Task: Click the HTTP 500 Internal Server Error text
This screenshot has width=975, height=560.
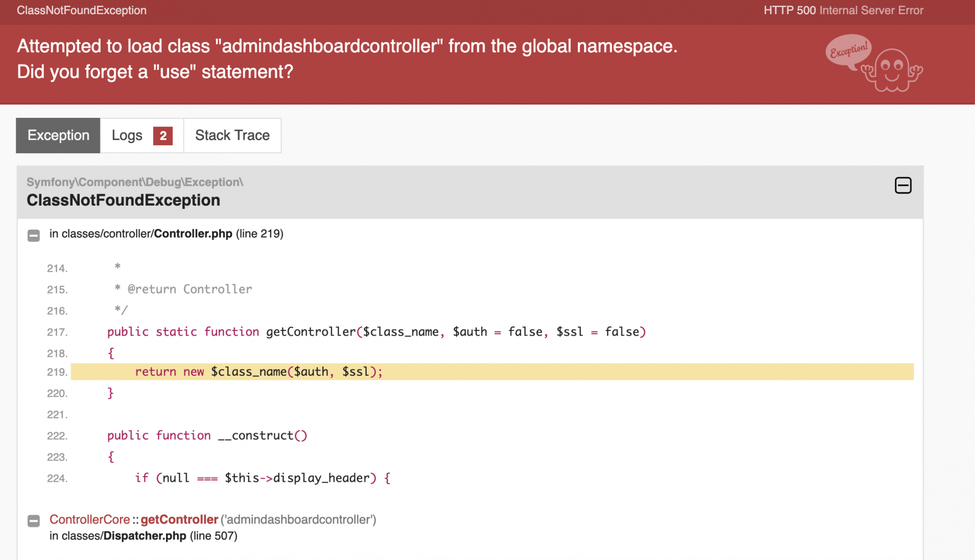Action: 843,10
